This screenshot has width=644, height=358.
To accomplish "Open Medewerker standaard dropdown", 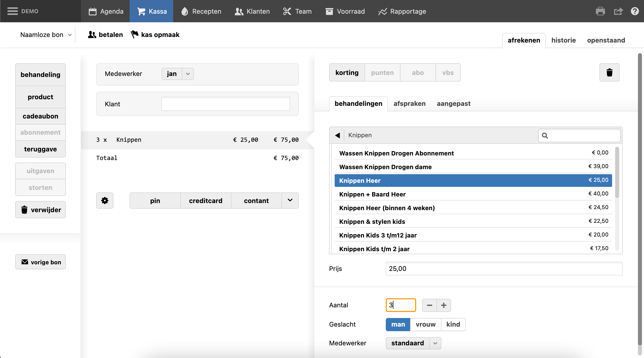I will pyautogui.click(x=435, y=343).
